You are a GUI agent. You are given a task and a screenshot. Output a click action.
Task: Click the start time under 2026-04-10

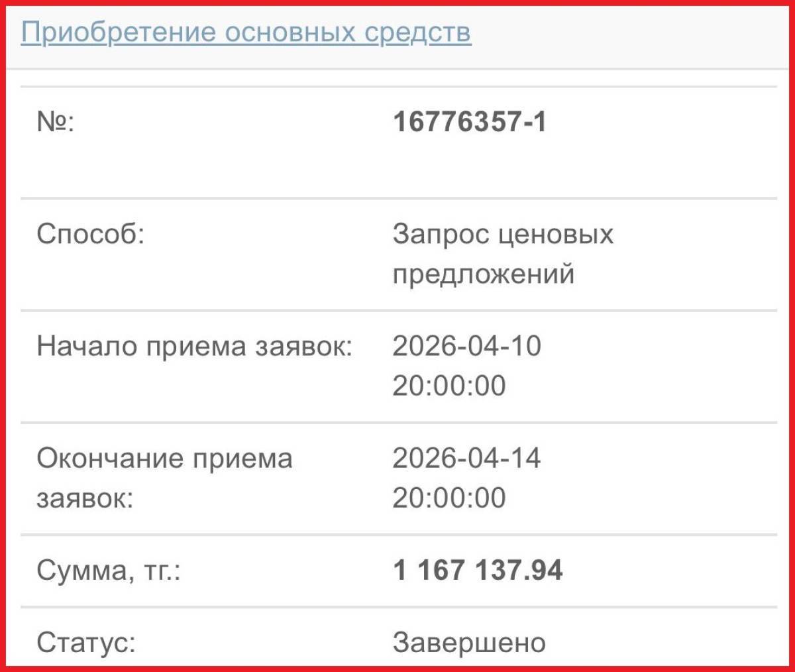coord(449,386)
